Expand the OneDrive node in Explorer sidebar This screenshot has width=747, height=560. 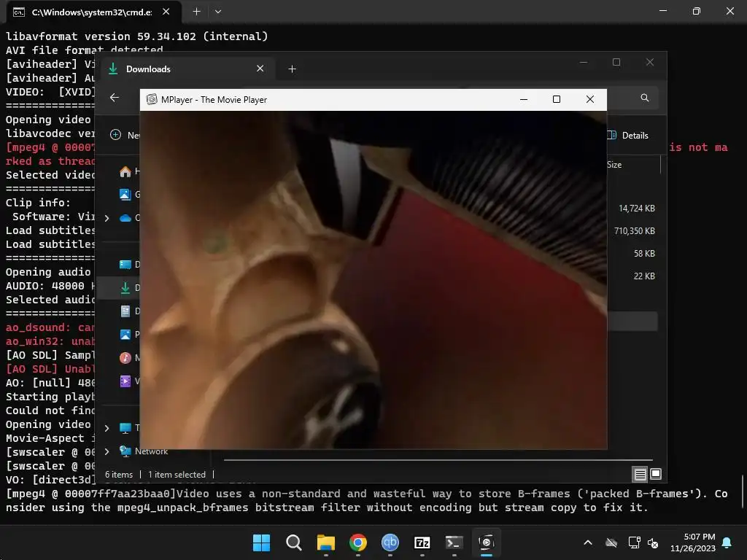tap(107, 218)
